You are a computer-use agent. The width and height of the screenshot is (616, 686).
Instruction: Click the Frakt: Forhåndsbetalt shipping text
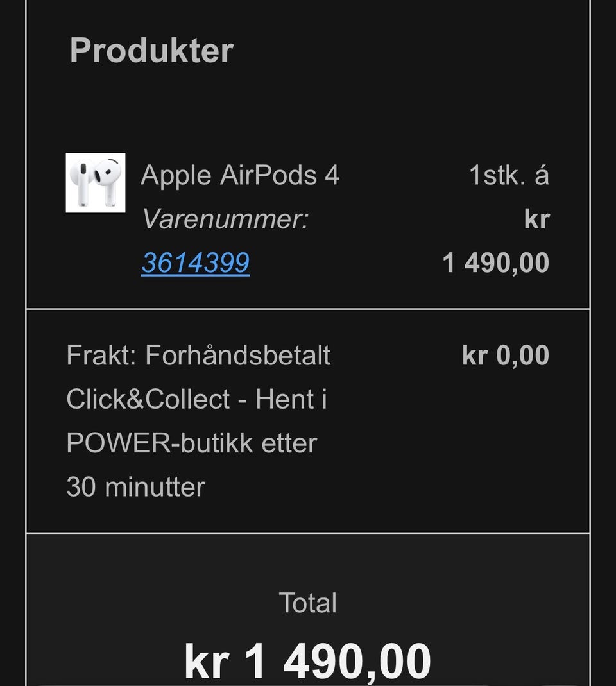(199, 355)
